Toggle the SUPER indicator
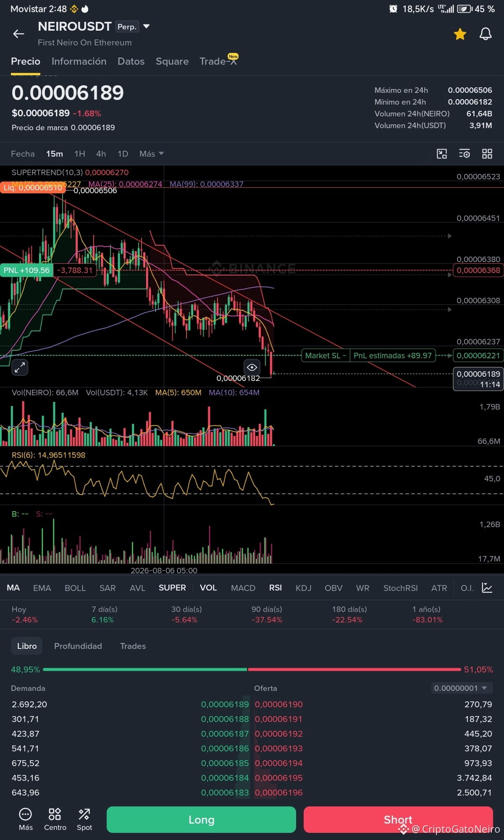504x840 pixels. 172,588
